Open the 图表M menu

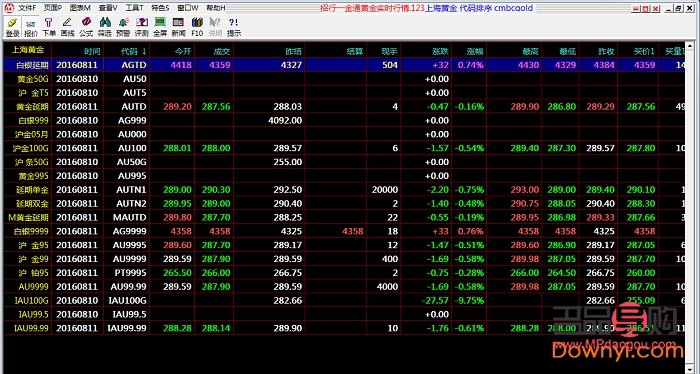pos(80,8)
